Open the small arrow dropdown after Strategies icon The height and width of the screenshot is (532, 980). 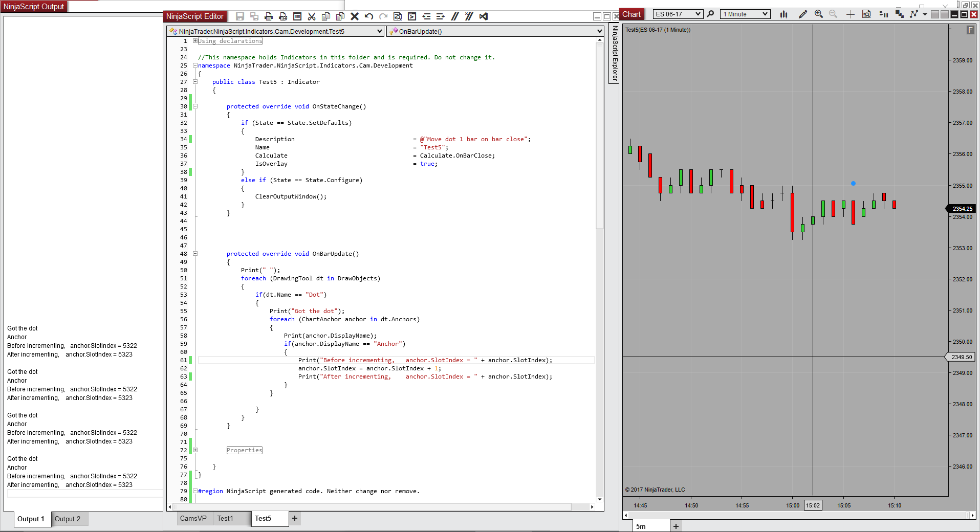(925, 14)
